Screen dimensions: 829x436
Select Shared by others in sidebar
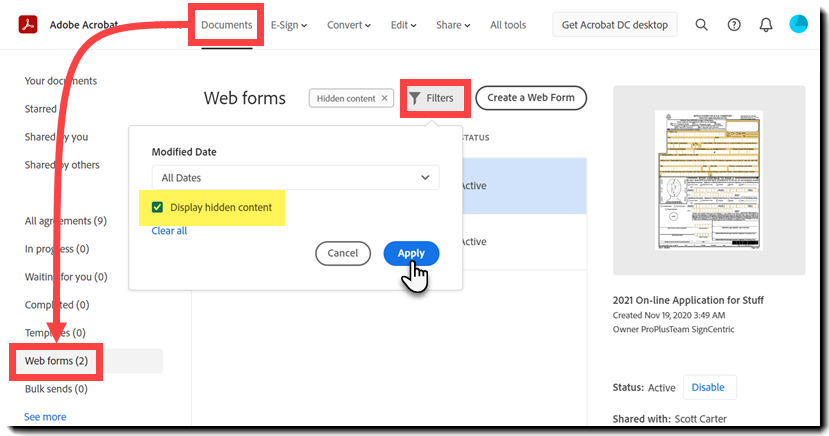coord(62,165)
